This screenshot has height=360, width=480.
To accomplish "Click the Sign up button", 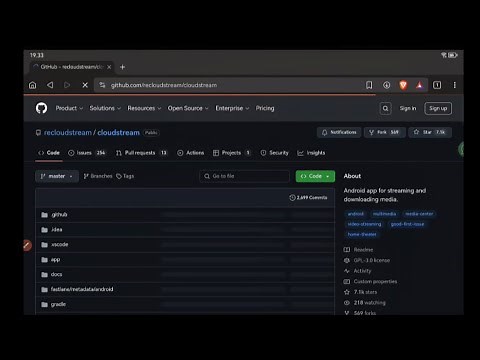I will 438,108.
